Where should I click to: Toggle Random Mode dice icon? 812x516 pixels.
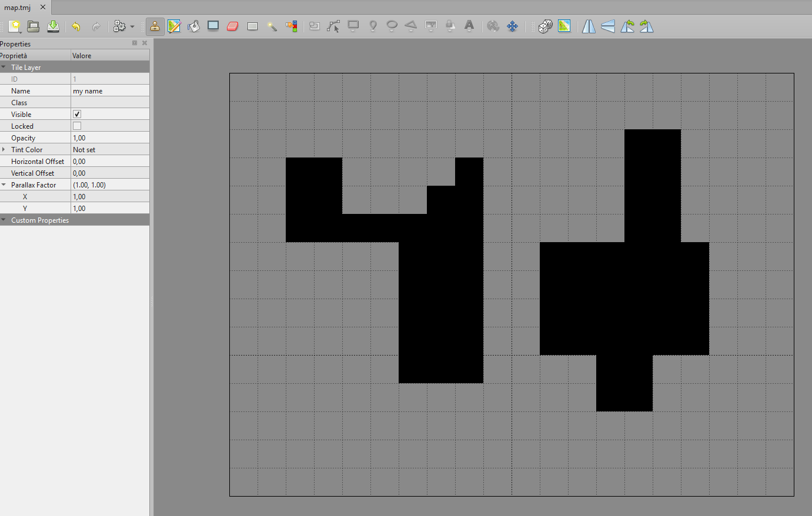(545, 26)
